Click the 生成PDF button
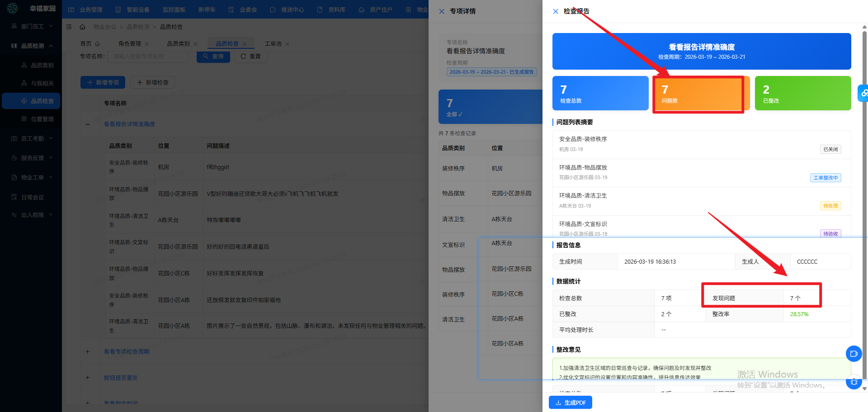This screenshot has height=412, width=868. tap(571, 403)
